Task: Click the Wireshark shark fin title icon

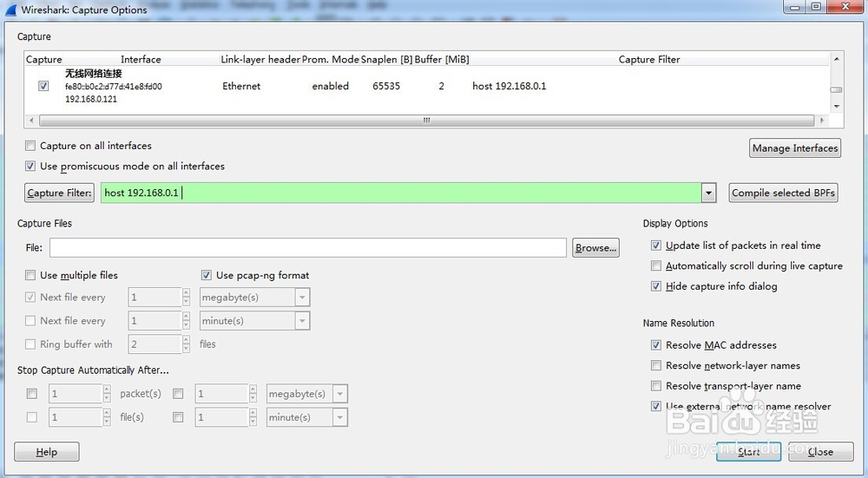Action: (x=10, y=10)
